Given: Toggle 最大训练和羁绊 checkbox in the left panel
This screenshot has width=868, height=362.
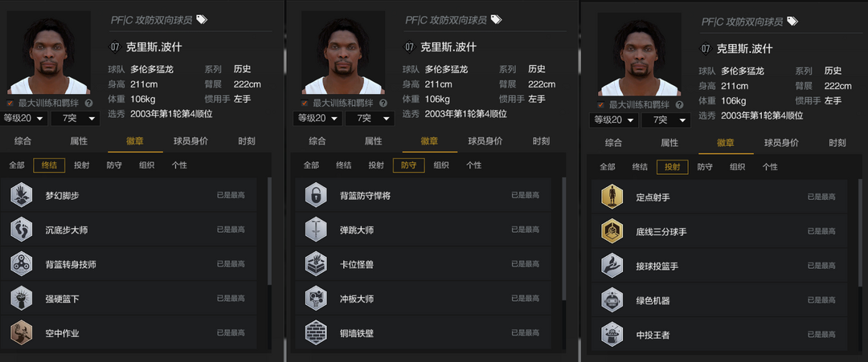Looking at the screenshot, I should click(10, 104).
